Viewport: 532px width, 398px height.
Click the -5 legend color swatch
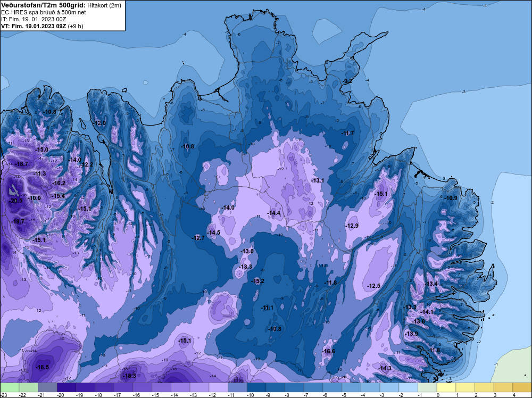[x=351, y=387]
